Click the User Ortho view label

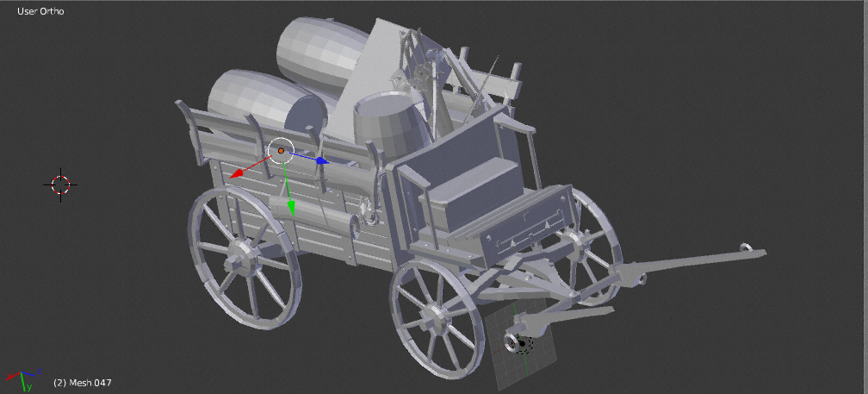click(x=40, y=11)
